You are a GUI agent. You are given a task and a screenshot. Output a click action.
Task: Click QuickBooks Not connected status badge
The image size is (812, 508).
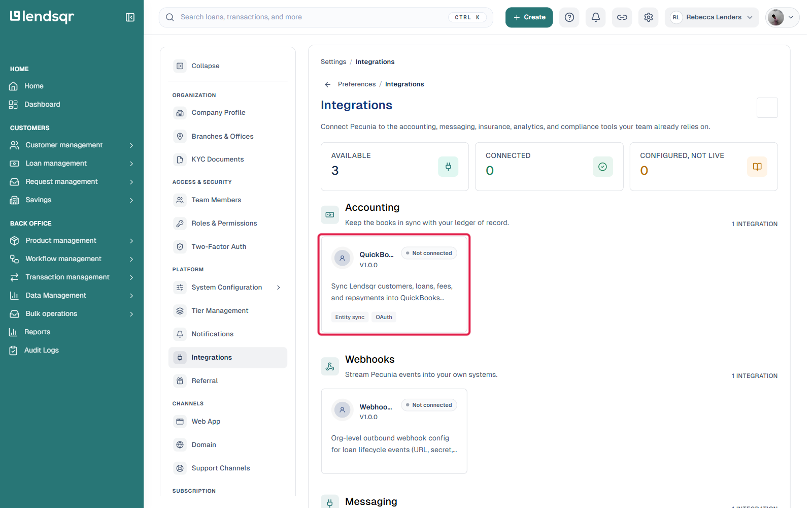pos(429,253)
